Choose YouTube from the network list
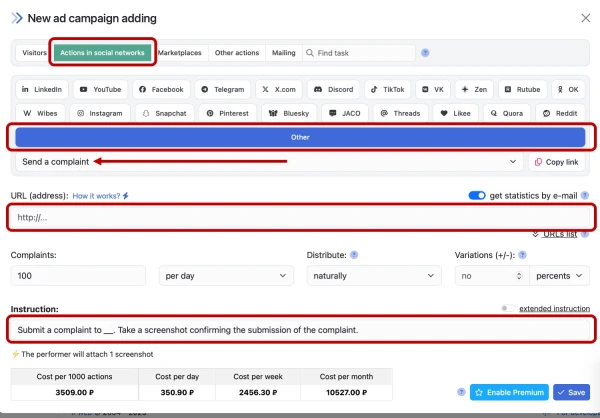This screenshot has height=418, width=600. (99, 89)
